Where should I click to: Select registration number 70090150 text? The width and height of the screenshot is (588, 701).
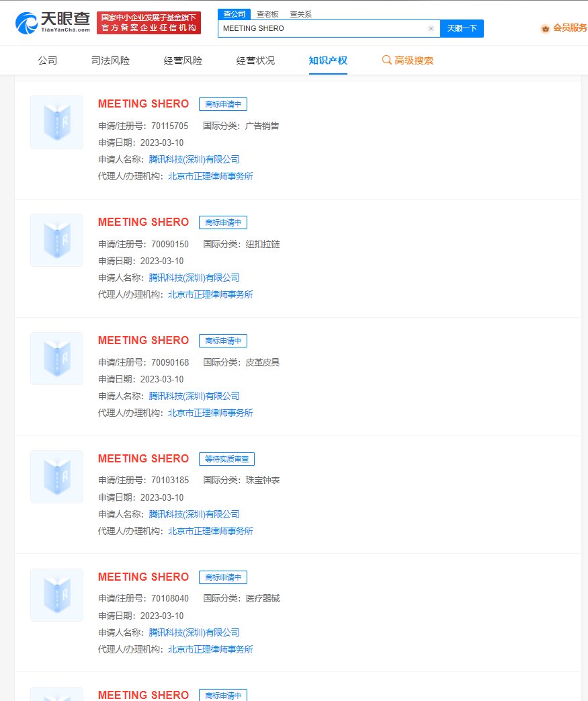point(170,245)
